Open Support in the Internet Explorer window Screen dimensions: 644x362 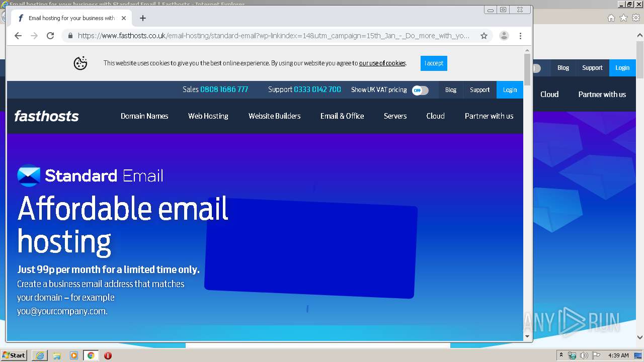pyautogui.click(x=592, y=68)
